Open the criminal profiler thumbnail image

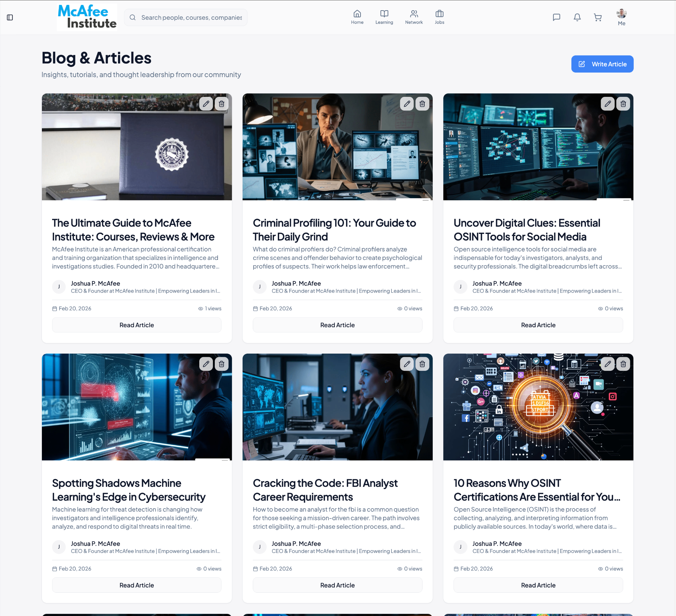(x=337, y=147)
